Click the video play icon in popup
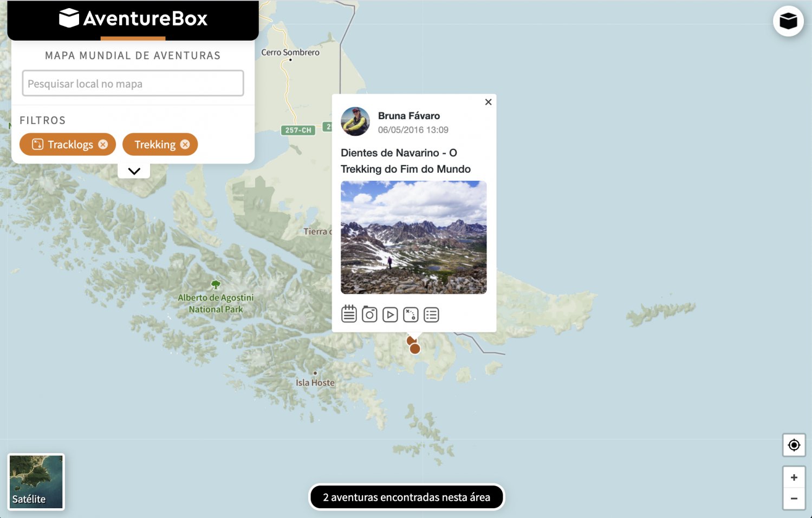 390,314
